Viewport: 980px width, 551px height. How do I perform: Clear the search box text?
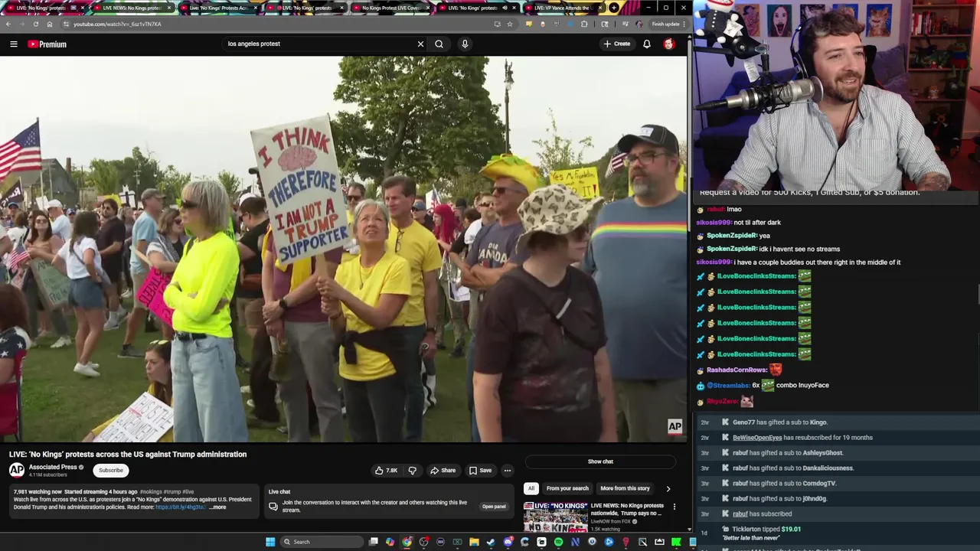pos(420,44)
